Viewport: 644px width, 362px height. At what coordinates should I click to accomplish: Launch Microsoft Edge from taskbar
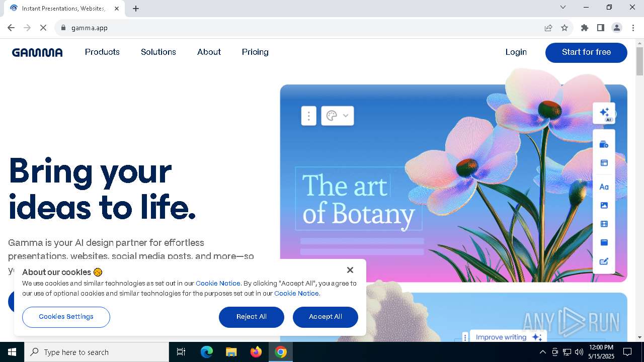(207, 352)
